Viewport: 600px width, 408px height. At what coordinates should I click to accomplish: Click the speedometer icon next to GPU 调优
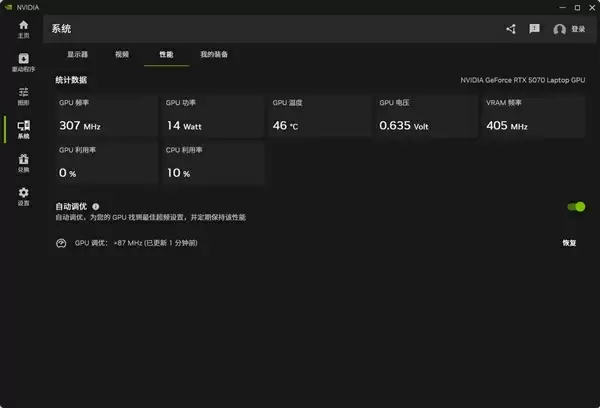tap(61, 243)
